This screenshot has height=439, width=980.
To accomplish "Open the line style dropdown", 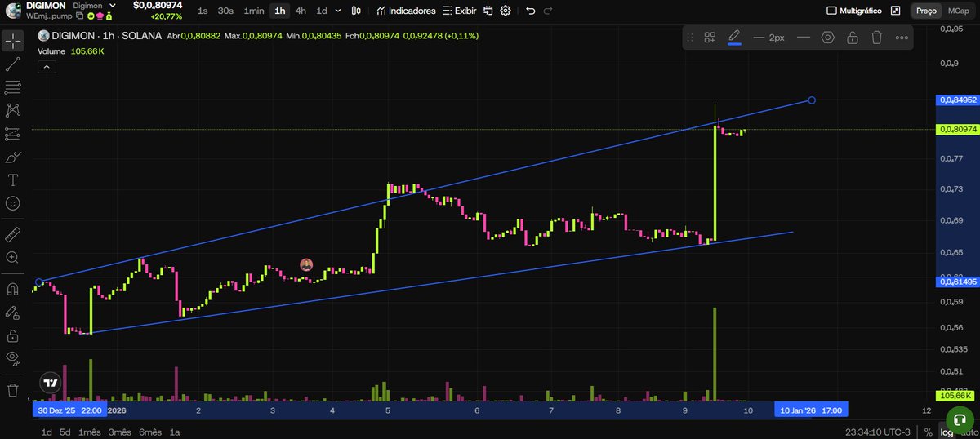I will pos(803,38).
